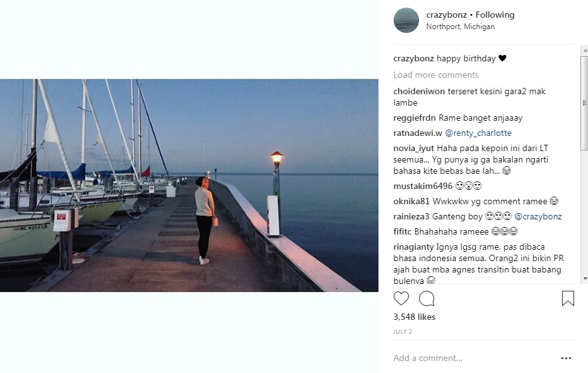
Task: Save the post with the bookmark icon
Action: pyautogui.click(x=568, y=298)
